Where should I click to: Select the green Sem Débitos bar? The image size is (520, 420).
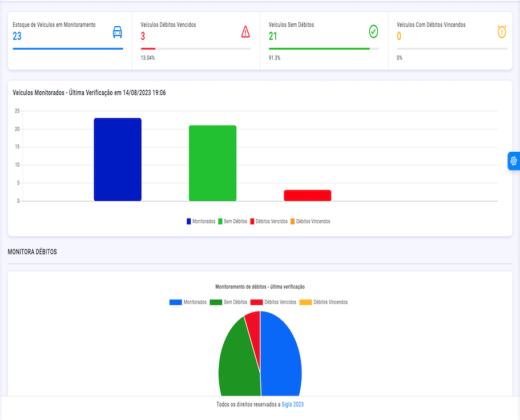[212, 163]
